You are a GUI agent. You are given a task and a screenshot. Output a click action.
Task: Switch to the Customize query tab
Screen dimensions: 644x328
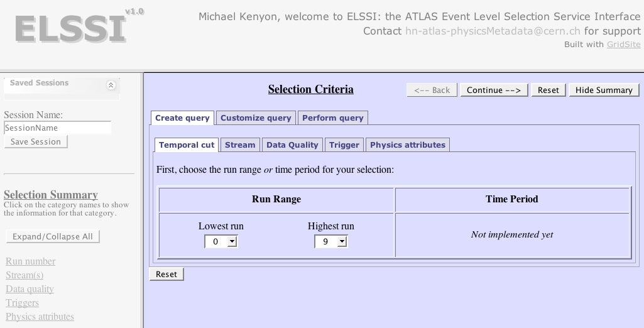pos(256,118)
